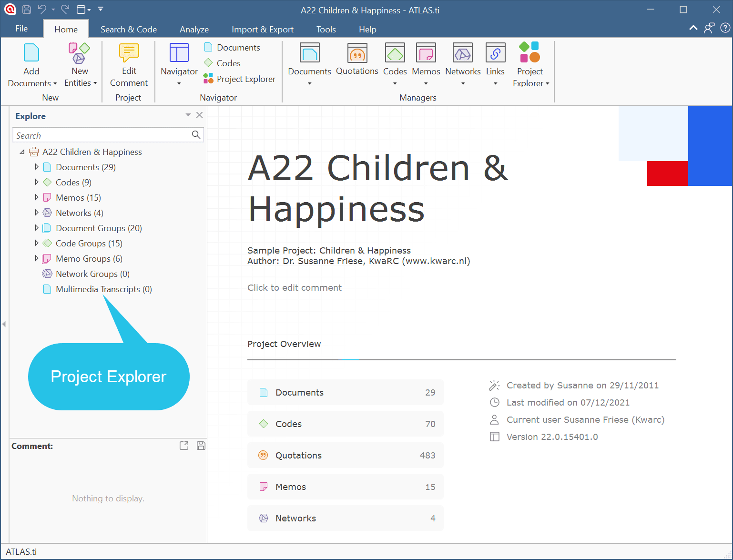The width and height of the screenshot is (733, 560).
Task: Click the search magnifier in Explore panel
Action: (x=196, y=135)
